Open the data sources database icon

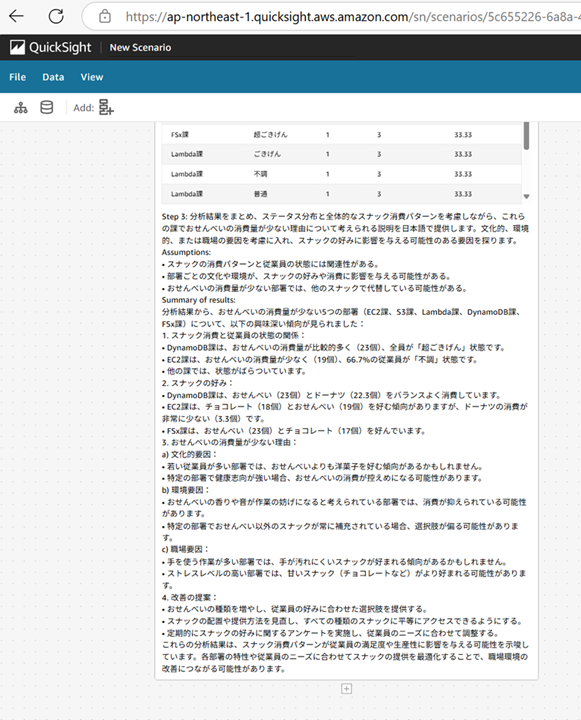coord(46,108)
